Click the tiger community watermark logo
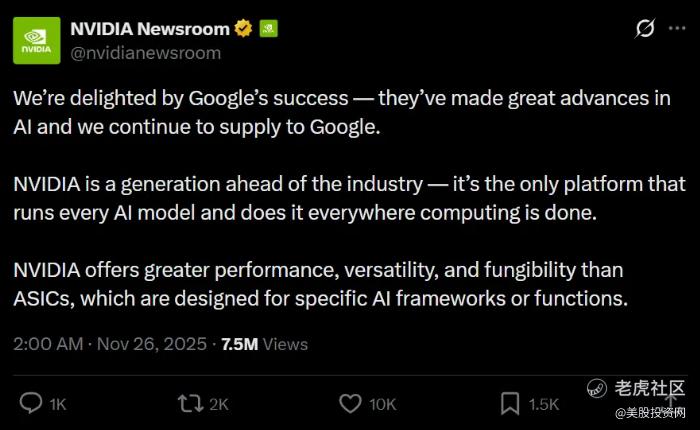 tap(598, 388)
